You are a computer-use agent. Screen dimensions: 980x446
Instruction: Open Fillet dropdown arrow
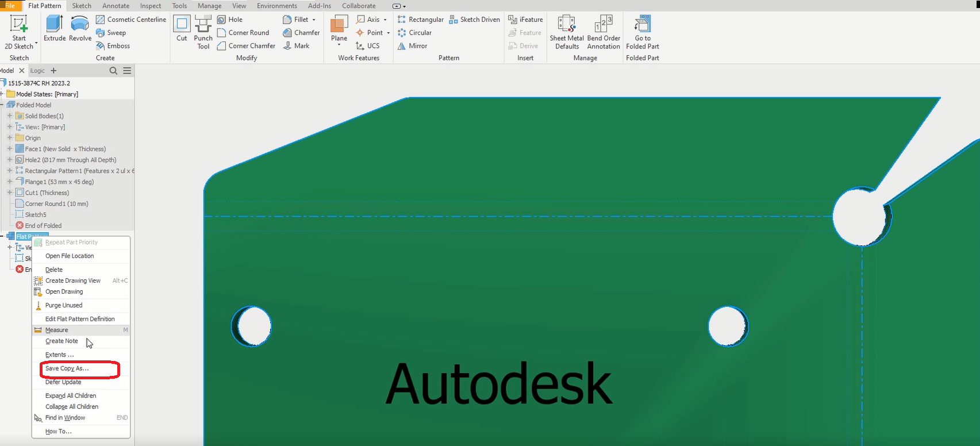pos(314,20)
